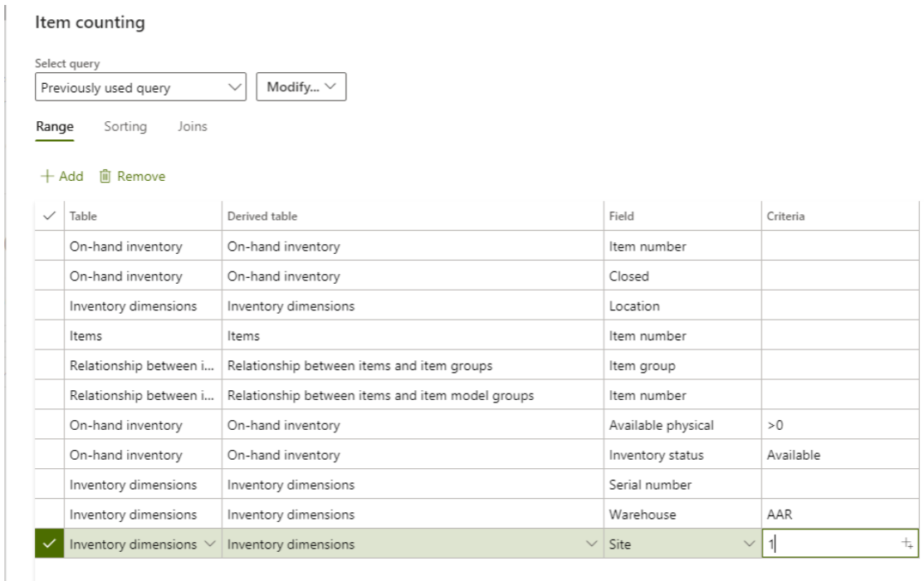Expand the Modify... dropdown button
The width and height of the screenshot is (924, 581).
click(x=301, y=87)
